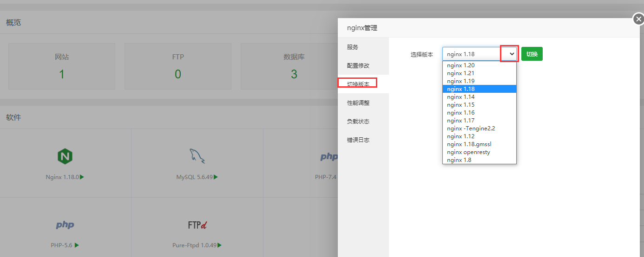Select nginx 1.21 from version list
This screenshot has width=644, height=257.
(480, 73)
